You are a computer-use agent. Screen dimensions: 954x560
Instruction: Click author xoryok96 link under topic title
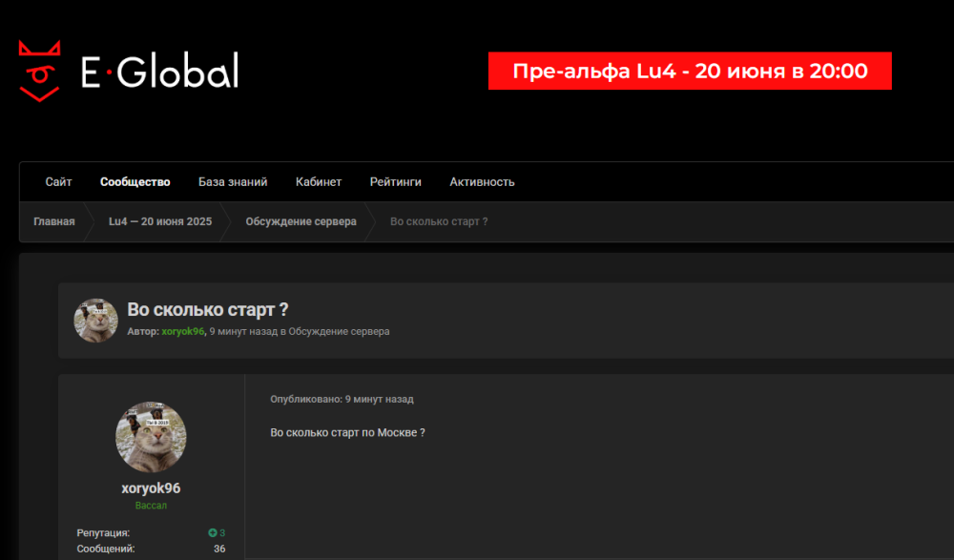point(182,331)
